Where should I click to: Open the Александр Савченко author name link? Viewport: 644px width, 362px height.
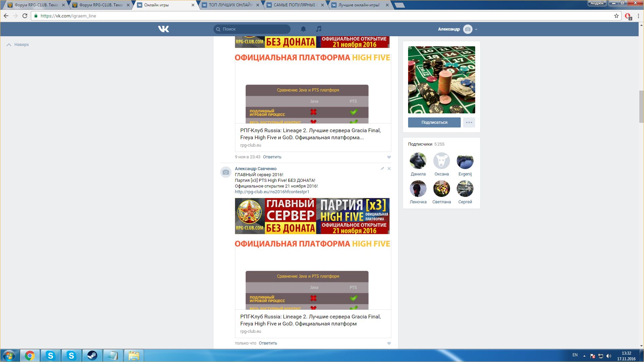click(256, 169)
